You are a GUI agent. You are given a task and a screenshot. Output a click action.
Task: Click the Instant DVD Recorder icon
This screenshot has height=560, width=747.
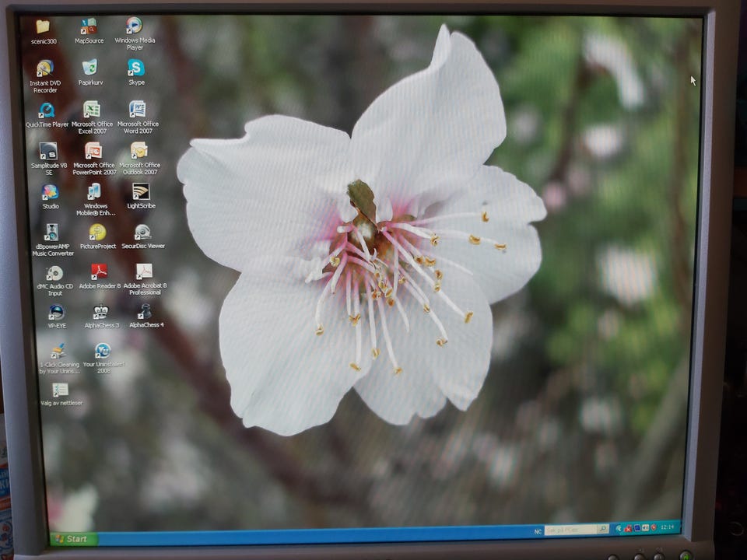click(44, 69)
